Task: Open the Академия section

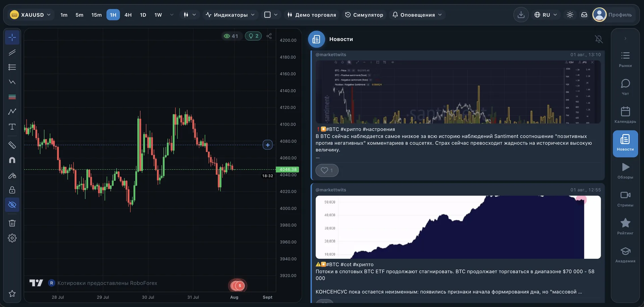Action: 625,255
